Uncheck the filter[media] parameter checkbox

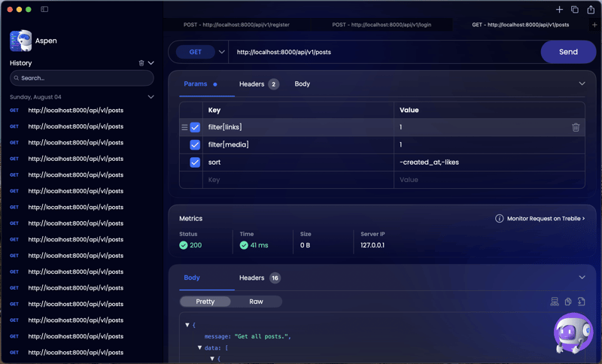coord(195,144)
